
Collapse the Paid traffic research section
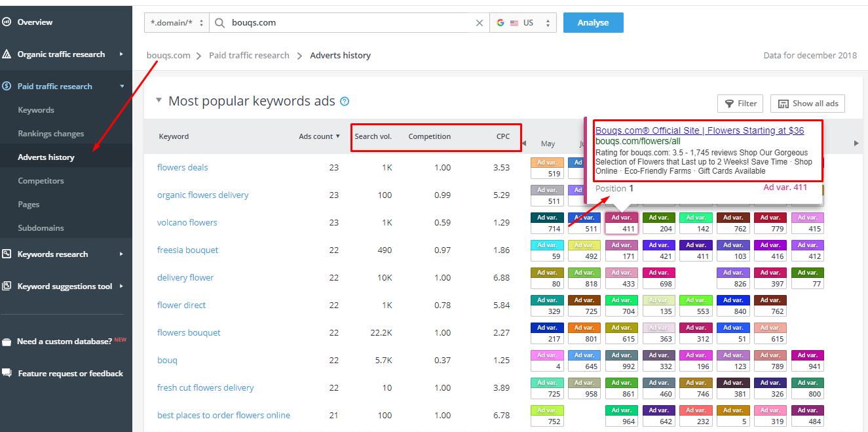121,87
